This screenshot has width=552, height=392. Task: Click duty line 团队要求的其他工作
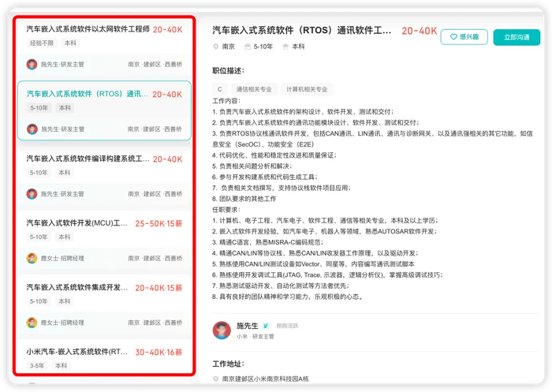244,199
